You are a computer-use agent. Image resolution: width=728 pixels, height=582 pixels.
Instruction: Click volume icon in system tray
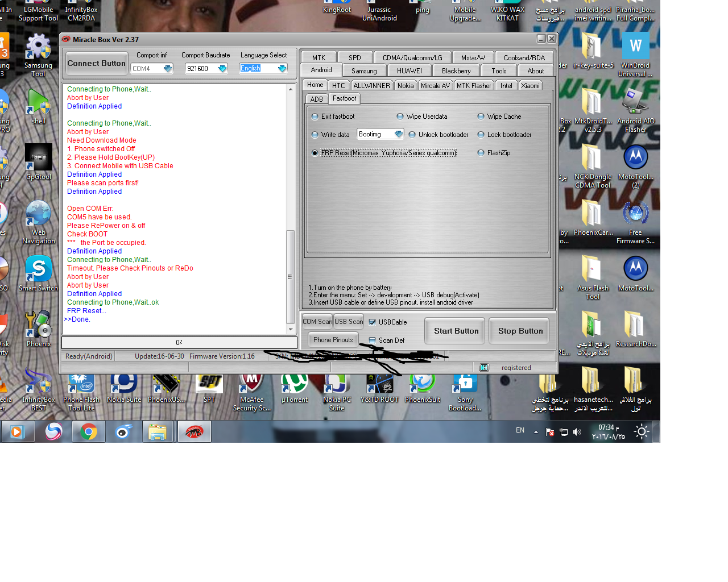577,432
